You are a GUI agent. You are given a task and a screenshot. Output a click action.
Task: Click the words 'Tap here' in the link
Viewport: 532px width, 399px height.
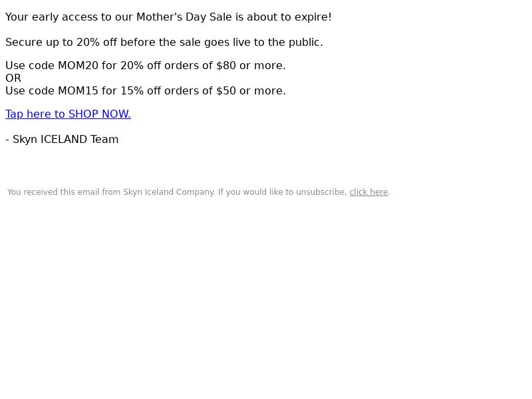28,114
